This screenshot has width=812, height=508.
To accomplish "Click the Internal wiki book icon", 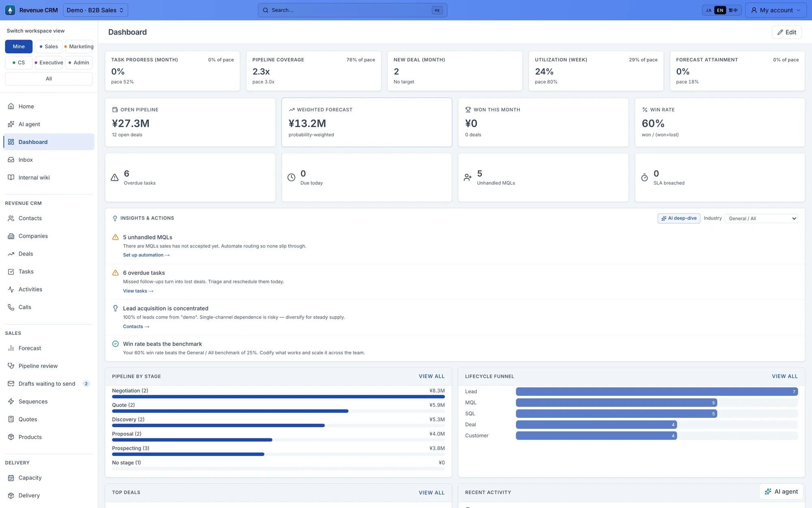I will 11,178.
